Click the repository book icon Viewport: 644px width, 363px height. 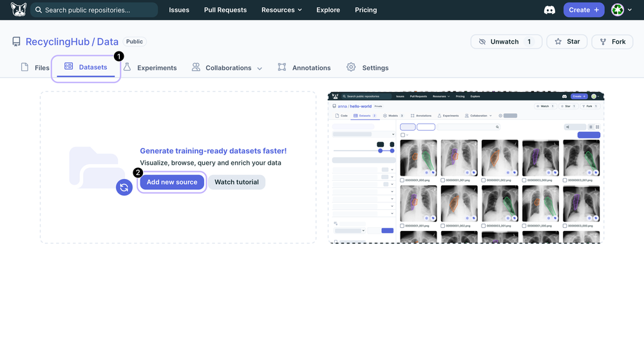[x=16, y=42]
